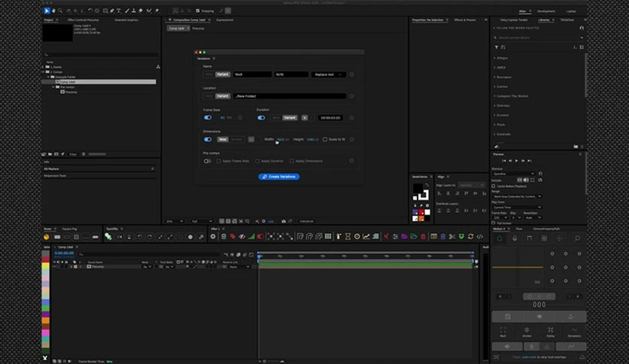Select the Selection arrow tool in top toolbar
The width and height of the screenshot is (629, 364).
pyautogui.click(x=47, y=11)
